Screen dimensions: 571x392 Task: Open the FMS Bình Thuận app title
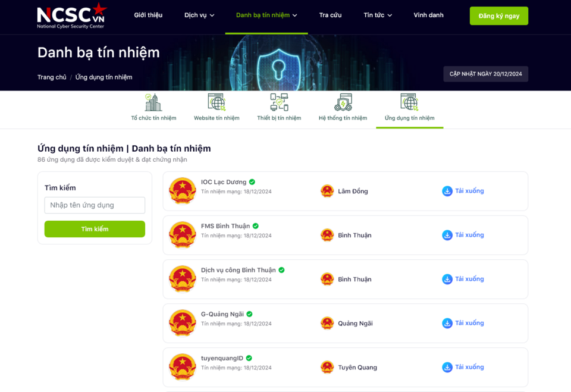point(225,226)
